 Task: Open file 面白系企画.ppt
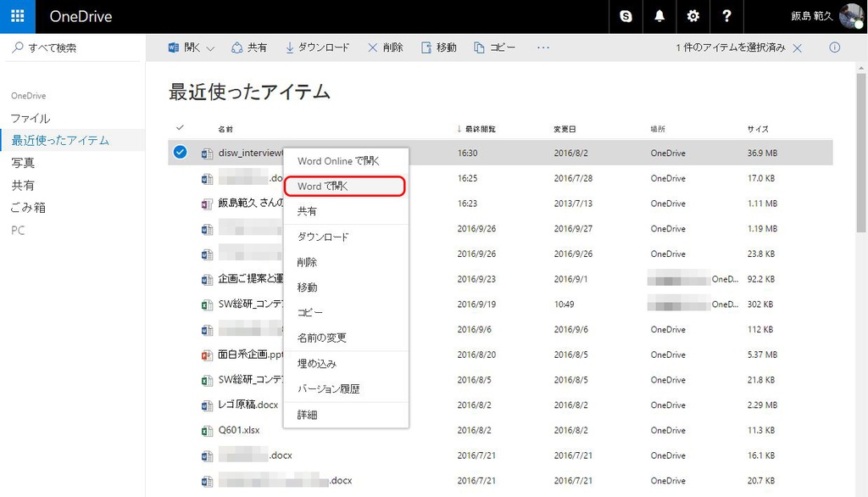click(x=251, y=355)
